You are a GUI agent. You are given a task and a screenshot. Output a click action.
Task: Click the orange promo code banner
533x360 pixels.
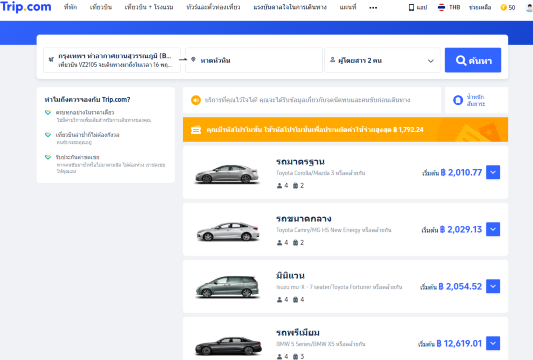(x=345, y=130)
